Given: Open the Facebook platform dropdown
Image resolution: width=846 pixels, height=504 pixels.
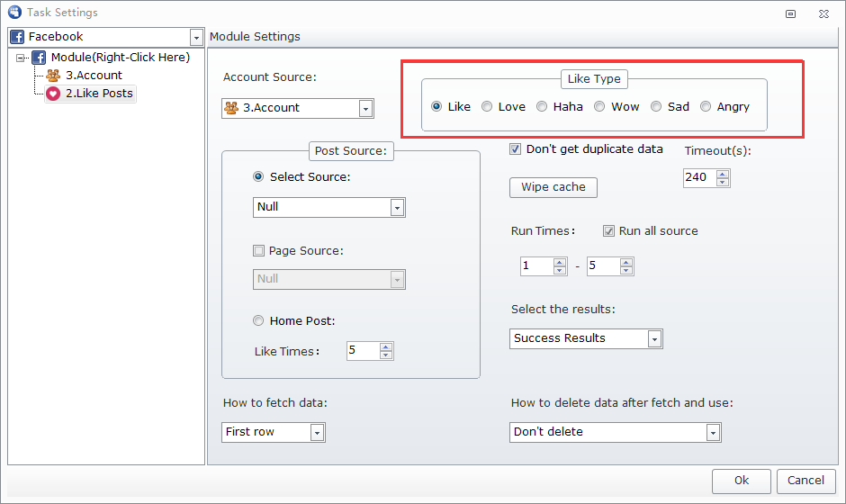Looking at the screenshot, I should 196,37.
